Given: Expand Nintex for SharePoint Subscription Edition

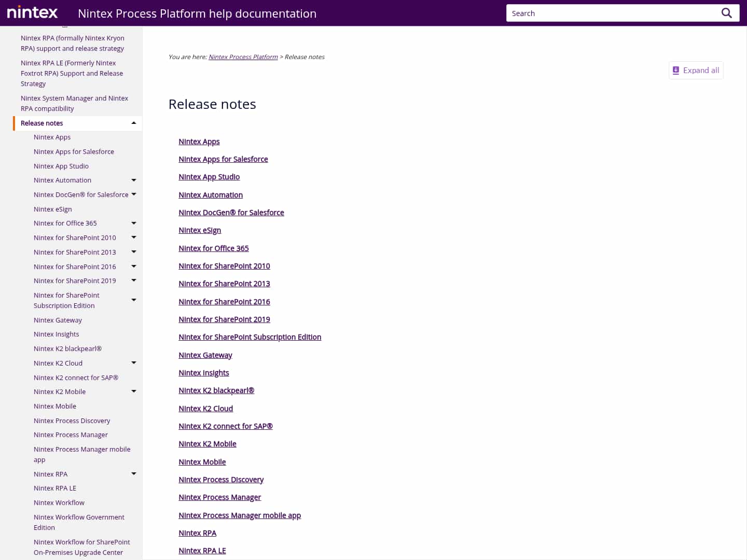Looking at the screenshot, I should (134, 300).
